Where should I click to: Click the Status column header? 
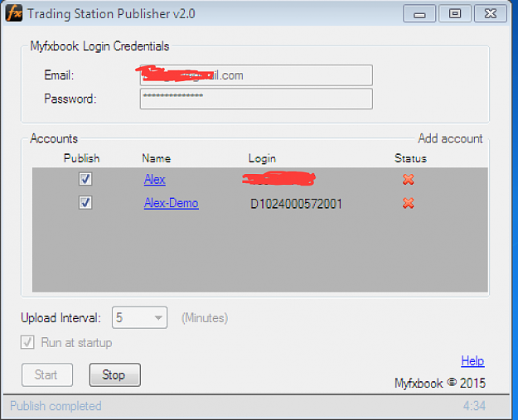pos(410,158)
